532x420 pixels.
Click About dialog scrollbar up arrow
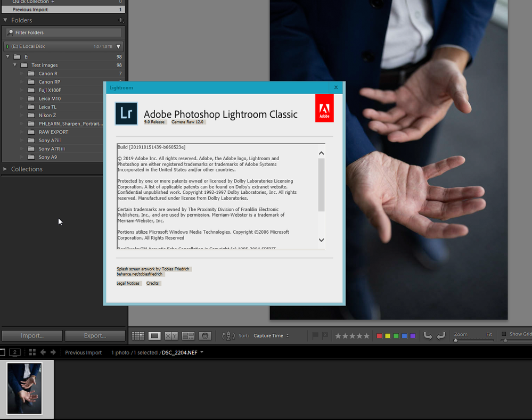(x=321, y=153)
